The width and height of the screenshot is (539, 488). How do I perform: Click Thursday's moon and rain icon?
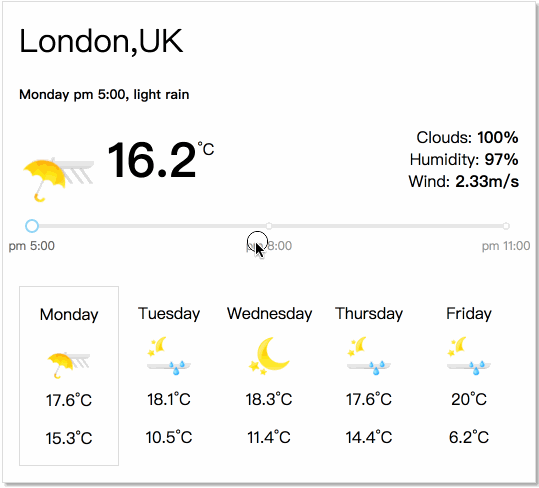369,356
